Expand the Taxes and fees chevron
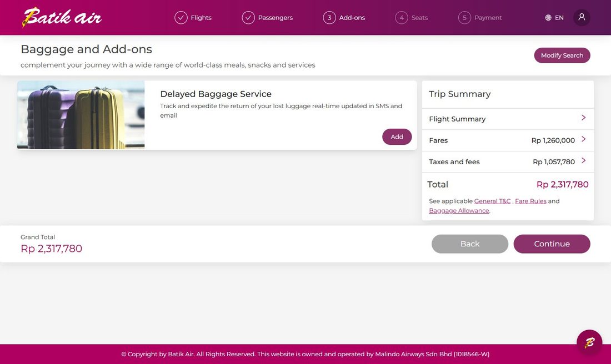This screenshot has height=364, width=611. click(x=583, y=160)
